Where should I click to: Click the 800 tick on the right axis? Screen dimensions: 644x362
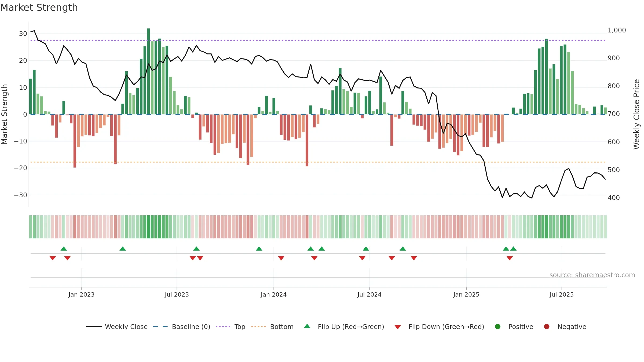[x=614, y=86]
